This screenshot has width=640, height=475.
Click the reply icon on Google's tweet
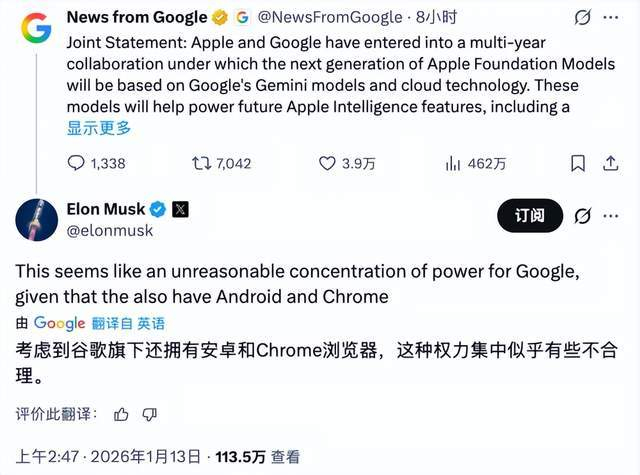click(x=77, y=163)
